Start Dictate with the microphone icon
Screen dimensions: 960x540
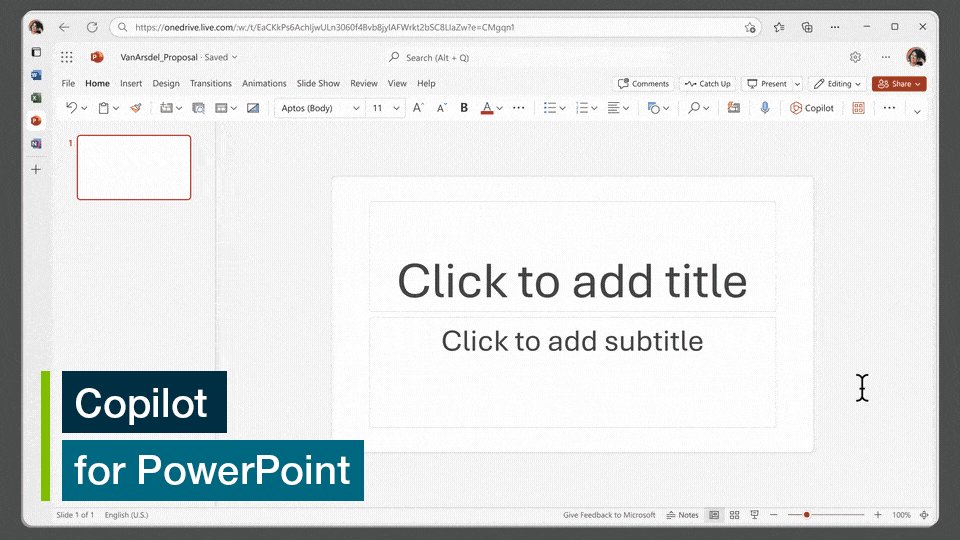[765, 108]
